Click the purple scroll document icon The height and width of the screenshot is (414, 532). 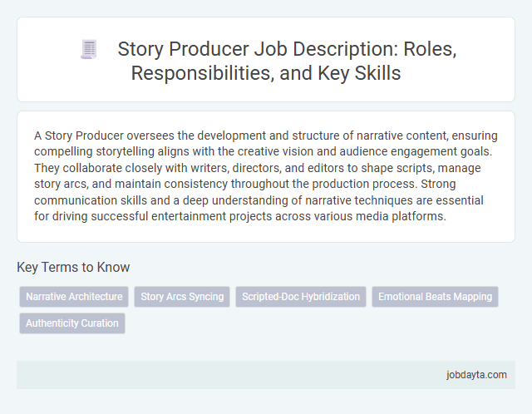click(89, 49)
